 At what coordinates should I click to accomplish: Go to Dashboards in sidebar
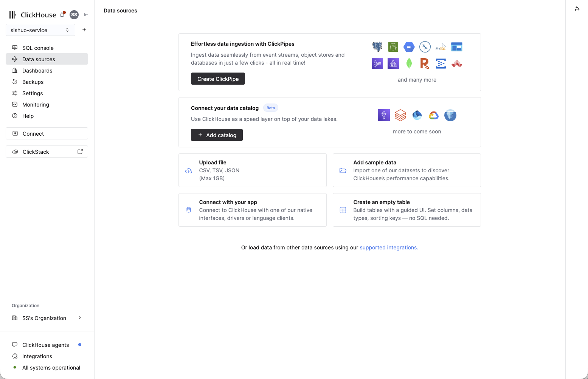[x=47, y=70]
